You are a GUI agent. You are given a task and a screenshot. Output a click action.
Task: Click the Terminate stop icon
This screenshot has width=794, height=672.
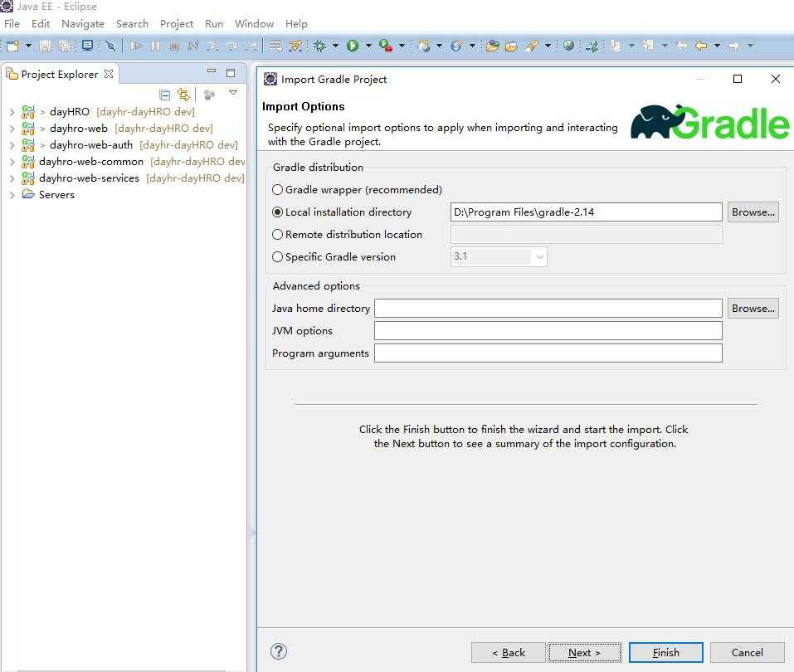(174, 46)
